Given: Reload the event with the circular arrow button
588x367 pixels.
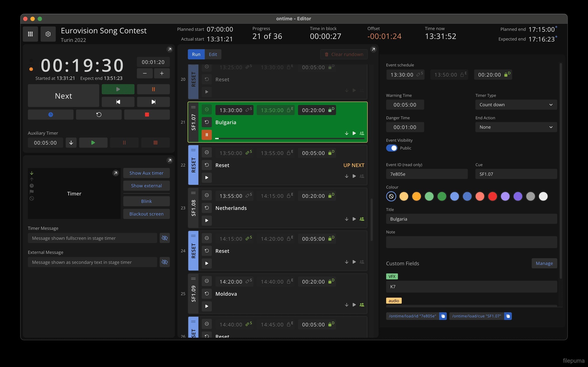Looking at the screenshot, I should click(99, 114).
